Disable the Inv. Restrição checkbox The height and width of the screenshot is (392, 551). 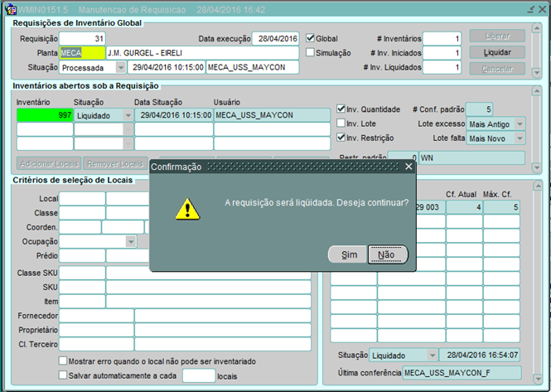(341, 138)
